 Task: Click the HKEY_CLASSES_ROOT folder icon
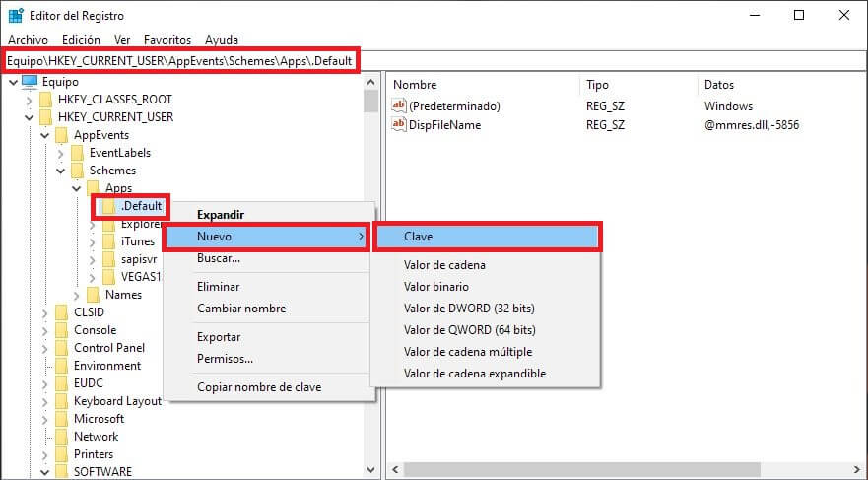tap(46, 100)
